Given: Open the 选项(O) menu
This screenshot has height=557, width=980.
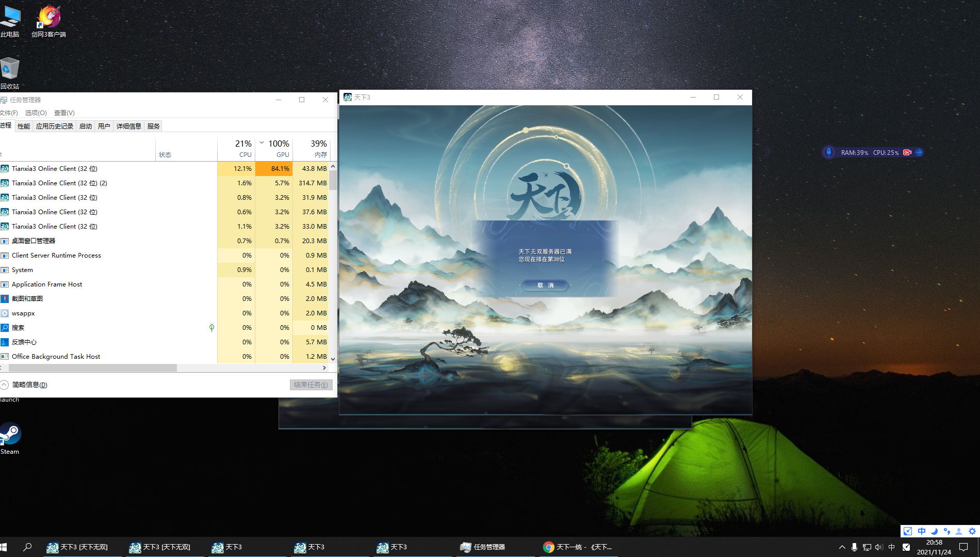Looking at the screenshot, I should [x=36, y=113].
